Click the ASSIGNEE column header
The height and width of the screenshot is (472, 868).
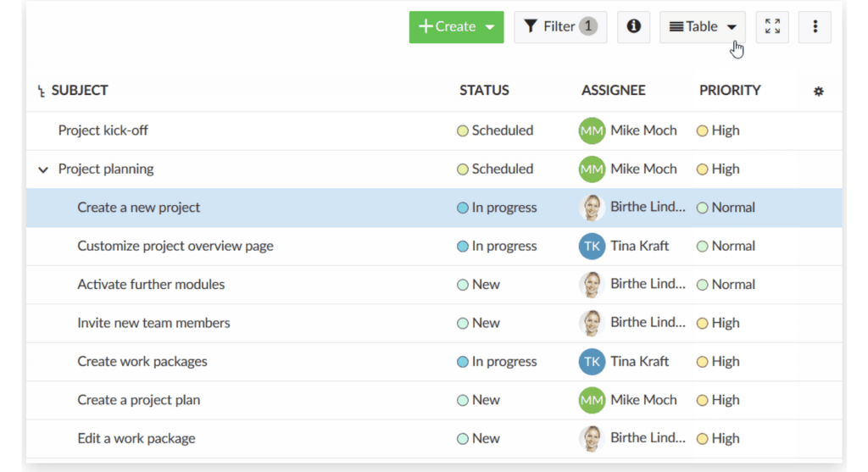(614, 90)
